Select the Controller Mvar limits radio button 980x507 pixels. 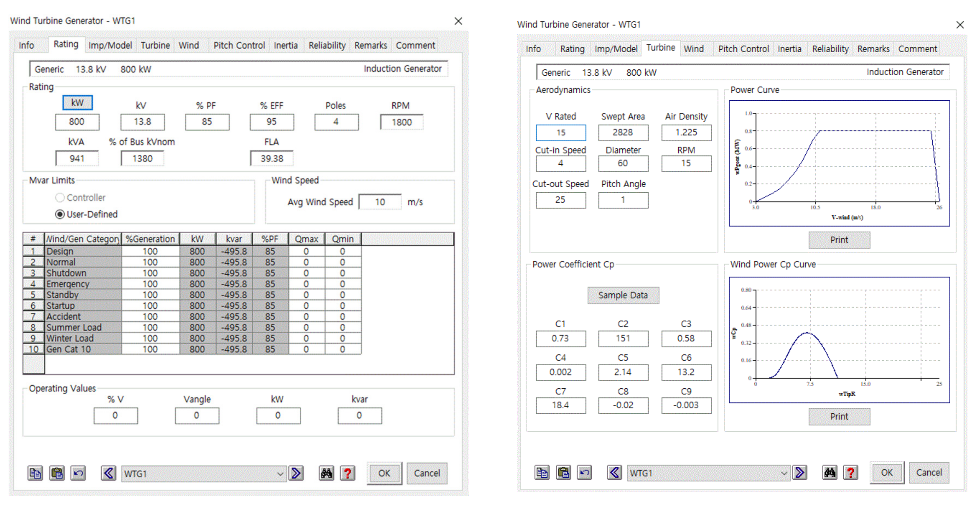click(x=60, y=198)
